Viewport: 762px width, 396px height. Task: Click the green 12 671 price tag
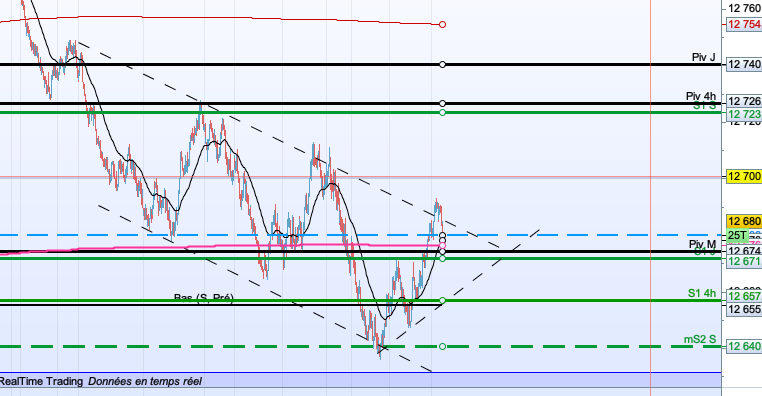tap(744, 261)
